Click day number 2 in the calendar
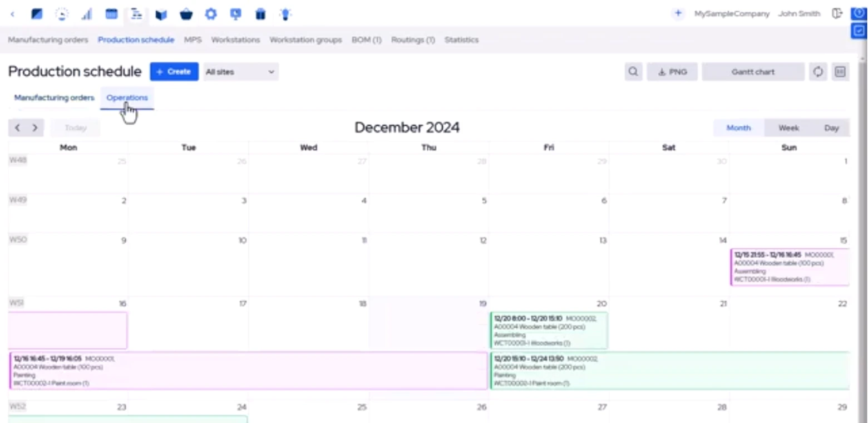The width and height of the screenshot is (868, 423). click(124, 201)
